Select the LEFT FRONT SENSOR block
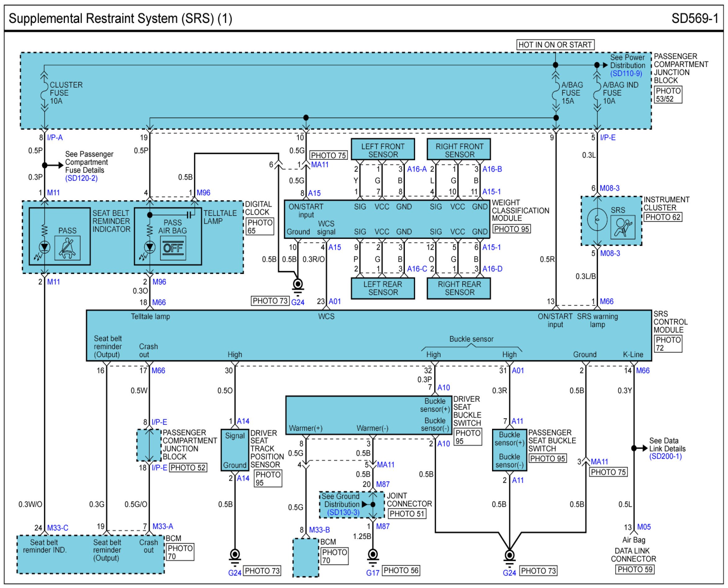Image resolution: width=728 pixels, height=588 pixels. tap(383, 150)
